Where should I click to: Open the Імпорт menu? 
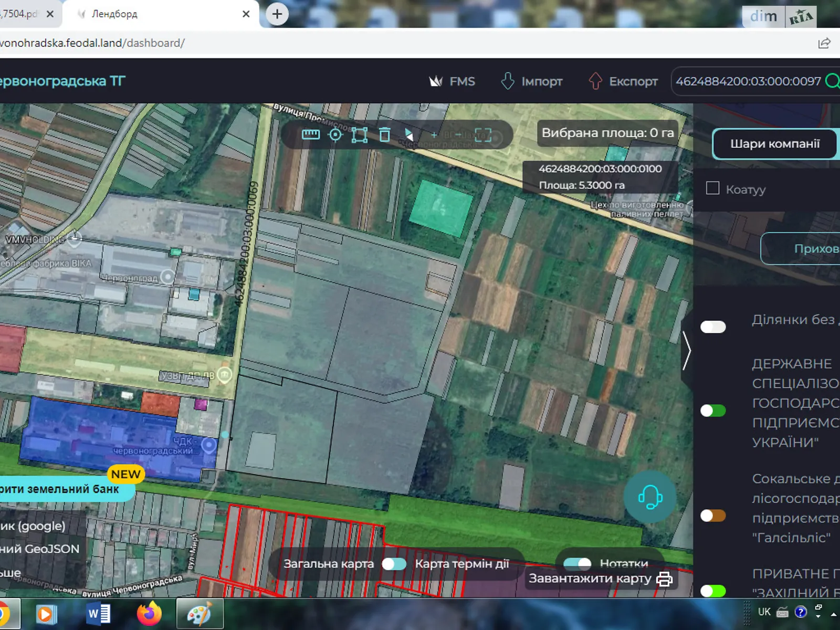(x=531, y=81)
